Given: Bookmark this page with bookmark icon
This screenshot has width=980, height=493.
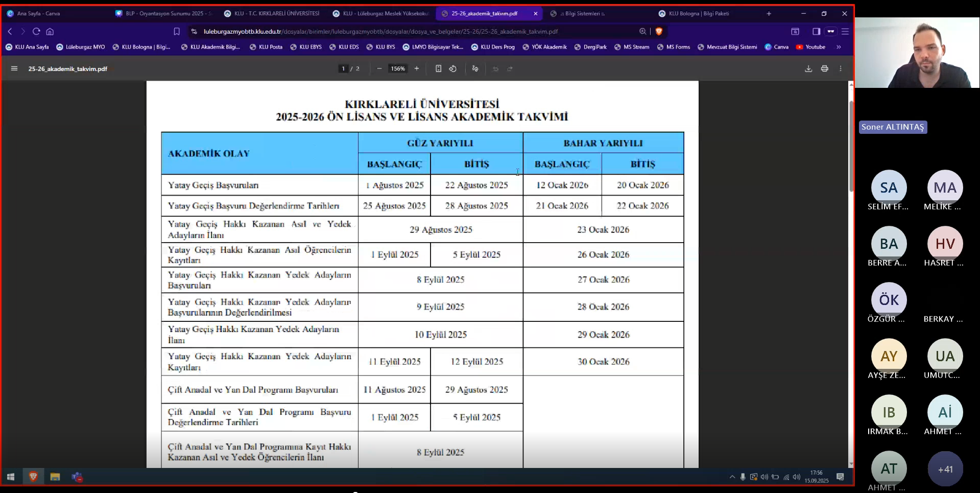Looking at the screenshot, I should [x=177, y=31].
